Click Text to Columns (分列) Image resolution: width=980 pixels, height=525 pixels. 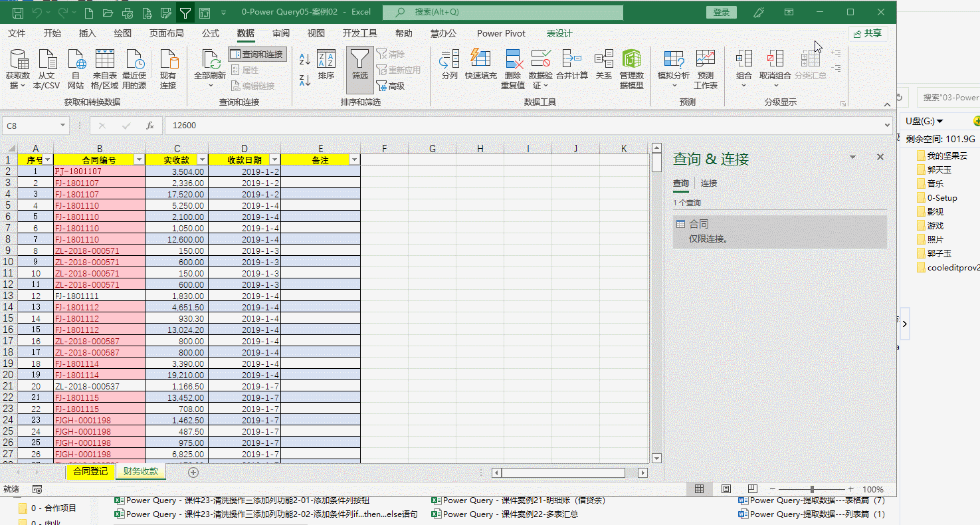point(450,65)
